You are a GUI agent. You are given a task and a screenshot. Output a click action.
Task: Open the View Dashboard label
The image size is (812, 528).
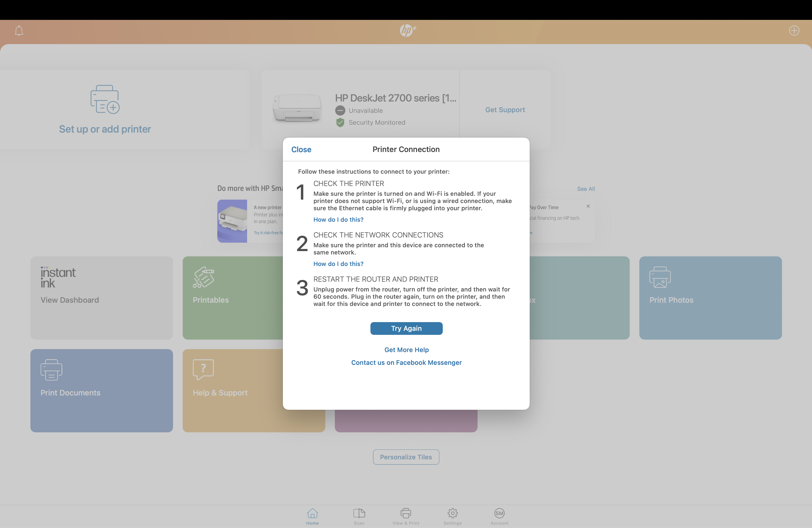[70, 300]
